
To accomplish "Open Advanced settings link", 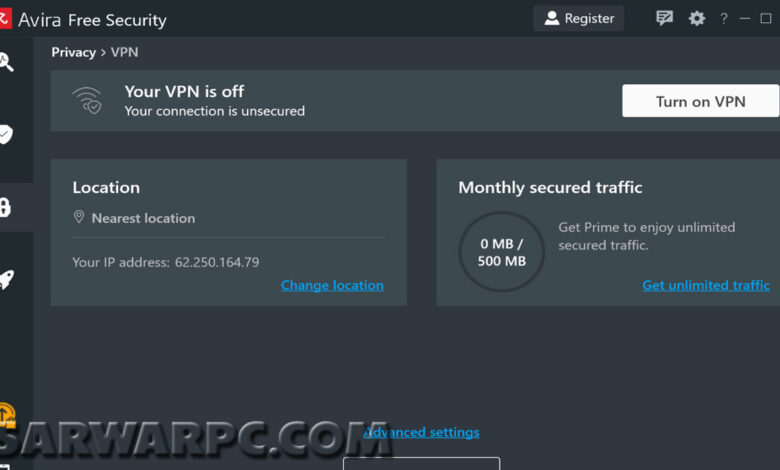I will coord(421,432).
